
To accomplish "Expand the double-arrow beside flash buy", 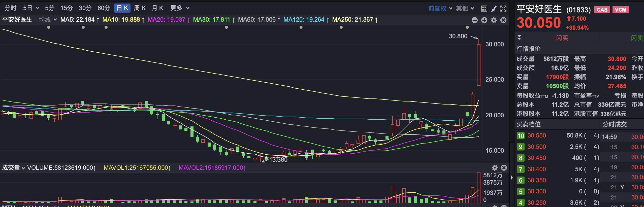I will click(519, 38).
